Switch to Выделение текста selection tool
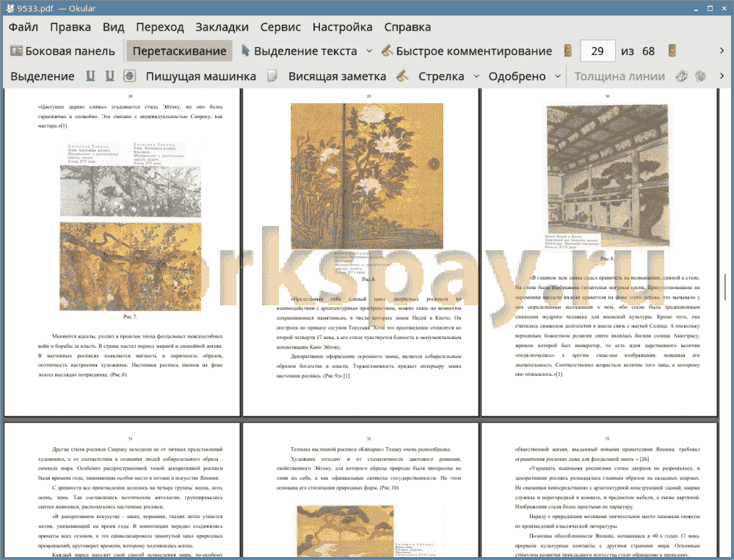The width and height of the screenshot is (734, 560). point(299,51)
